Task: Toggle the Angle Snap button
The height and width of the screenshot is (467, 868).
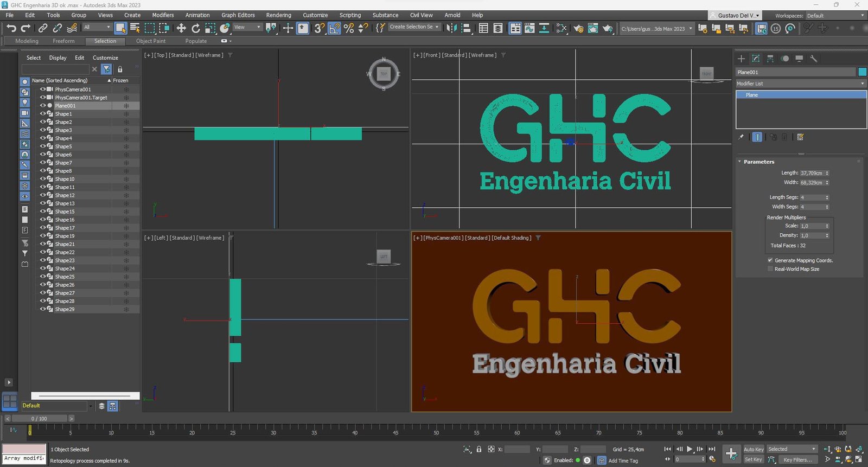Action: point(334,28)
